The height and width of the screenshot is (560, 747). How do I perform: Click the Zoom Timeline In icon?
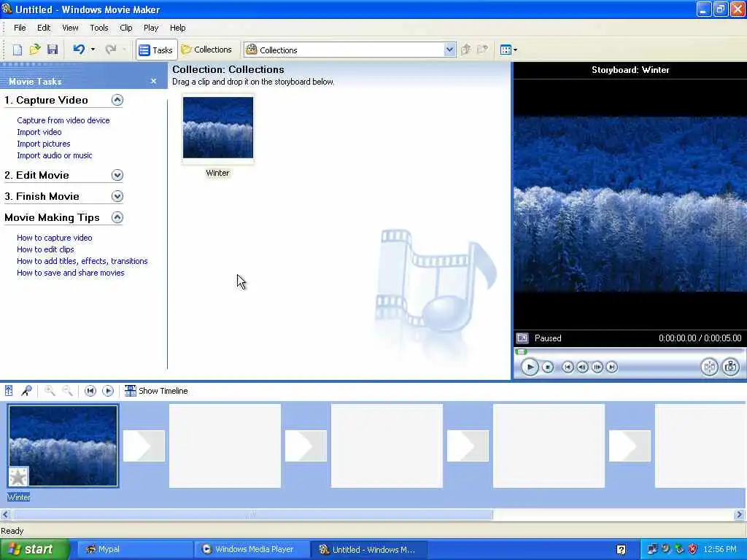49,391
